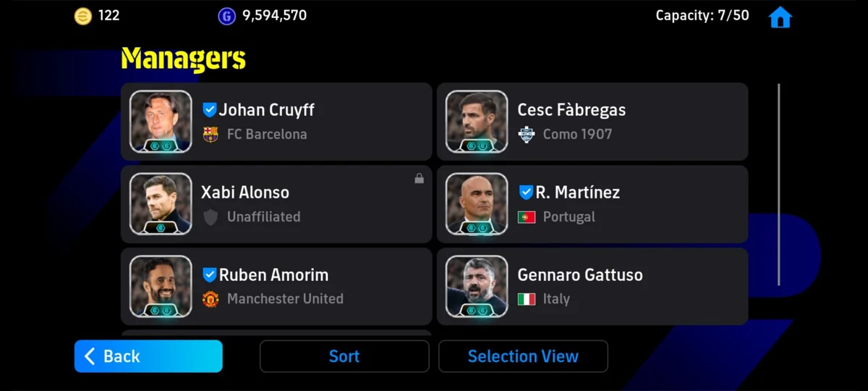
Task: Toggle the blue checkmark beside Johan Cruyff
Action: tap(209, 110)
